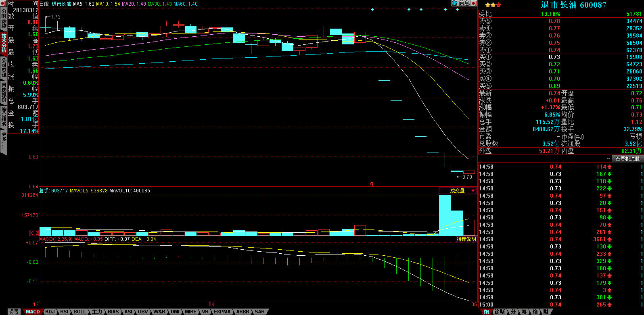Select the 技术分析 sidebar tab
This screenshot has width=644, height=315.
(x=4, y=43)
